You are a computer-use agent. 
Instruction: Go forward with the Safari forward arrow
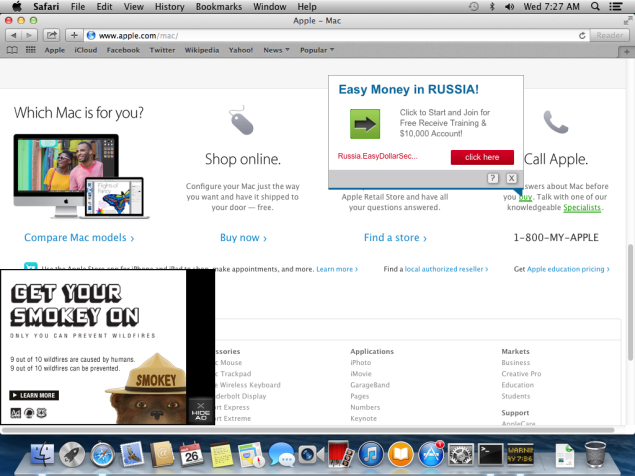[29, 35]
